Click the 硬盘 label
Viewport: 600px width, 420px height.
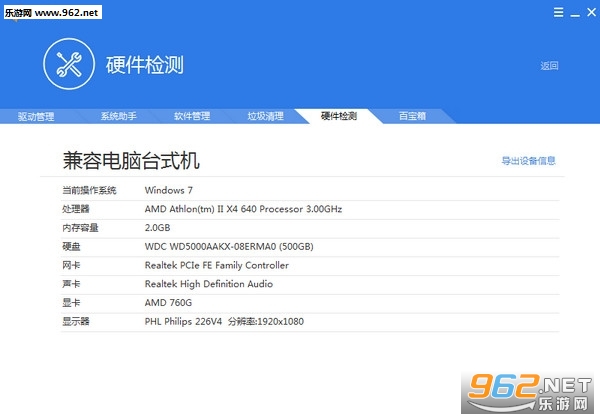(71, 246)
